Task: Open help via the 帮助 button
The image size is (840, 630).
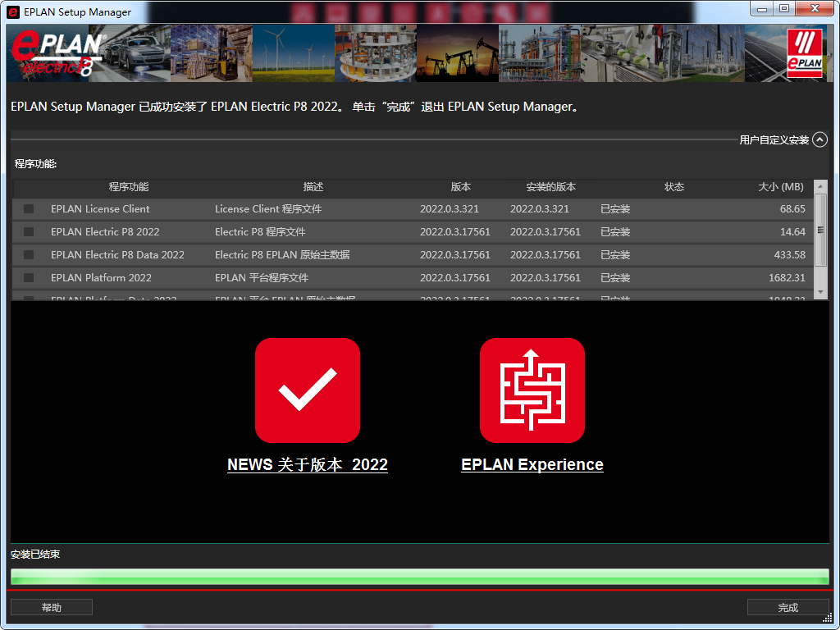Action: pos(51,607)
